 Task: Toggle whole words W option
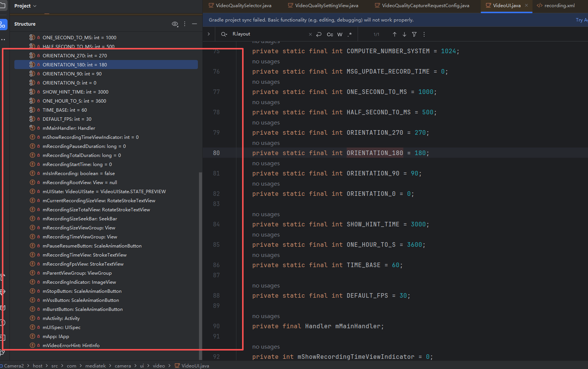tap(340, 34)
